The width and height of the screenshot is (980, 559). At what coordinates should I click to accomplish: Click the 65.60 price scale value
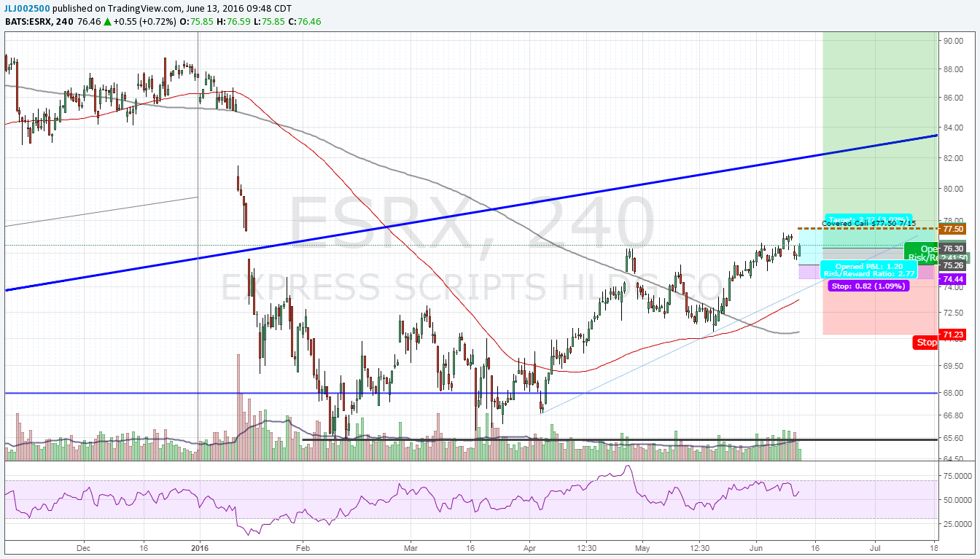point(953,438)
